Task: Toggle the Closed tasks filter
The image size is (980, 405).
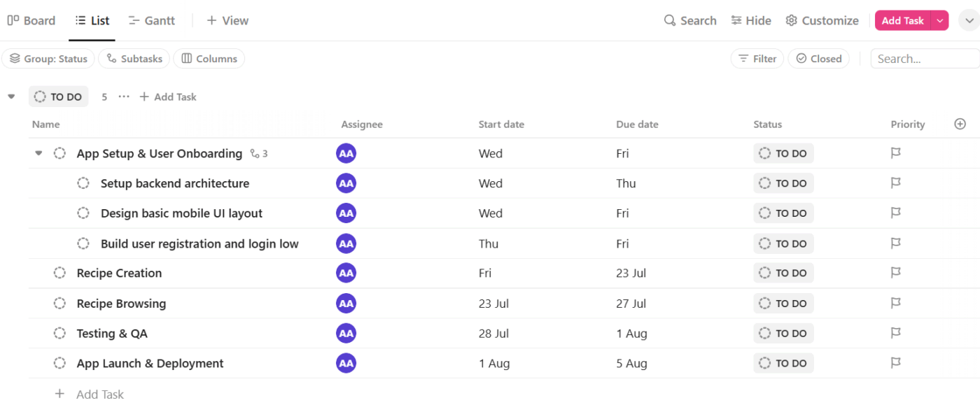Action: pyautogui.click(x=818, y=59)
